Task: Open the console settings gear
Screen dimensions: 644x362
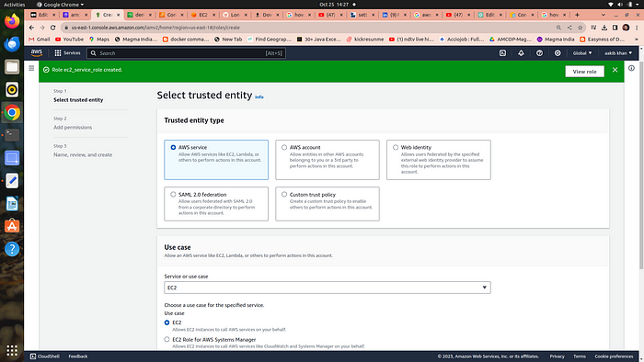Action: point(558,53)
